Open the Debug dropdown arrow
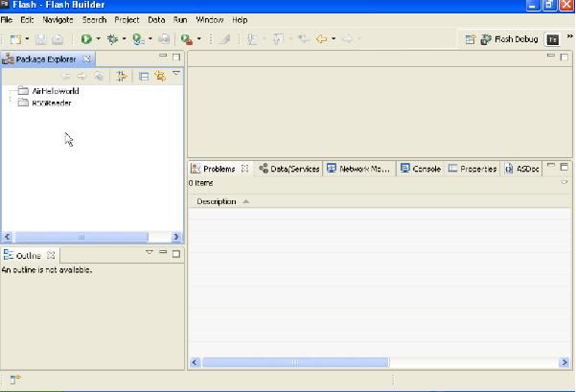576x392 pixels. tap(124, 38)
